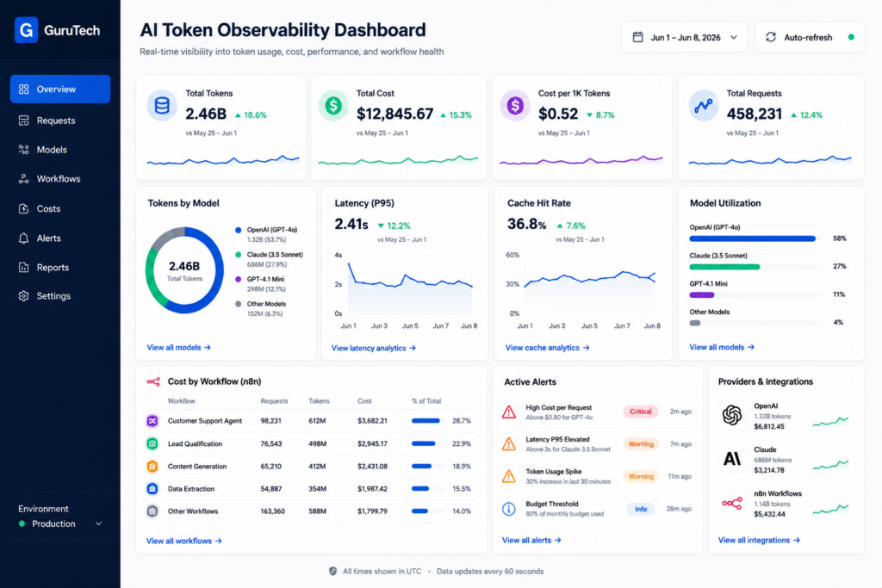Select the Other Models gray legend dot
The image size is (882, 588).
[239, 304]
